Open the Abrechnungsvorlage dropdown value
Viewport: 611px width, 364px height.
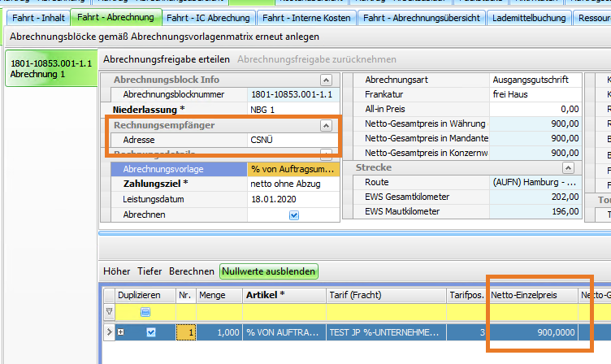pos(291,169)
